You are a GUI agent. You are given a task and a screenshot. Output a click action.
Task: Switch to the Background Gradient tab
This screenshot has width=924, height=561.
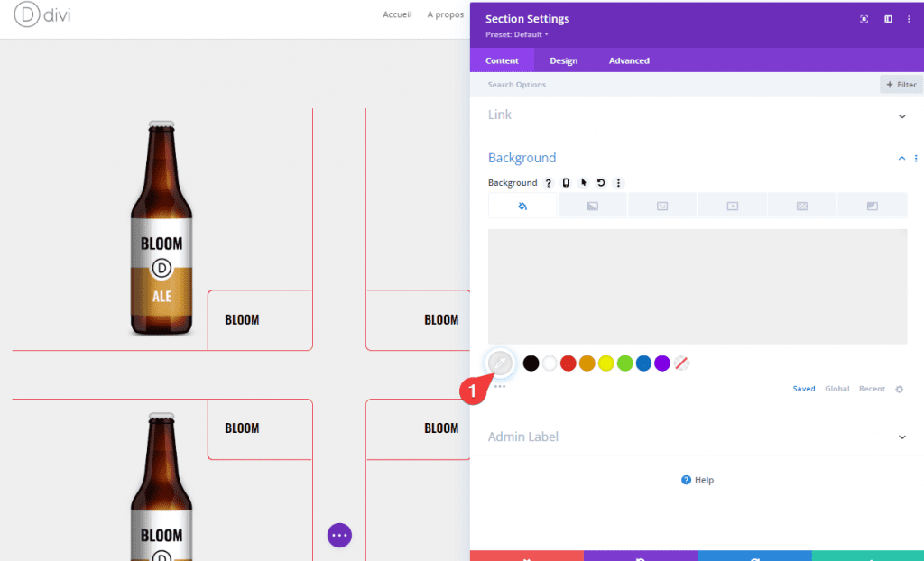point(592,206)
